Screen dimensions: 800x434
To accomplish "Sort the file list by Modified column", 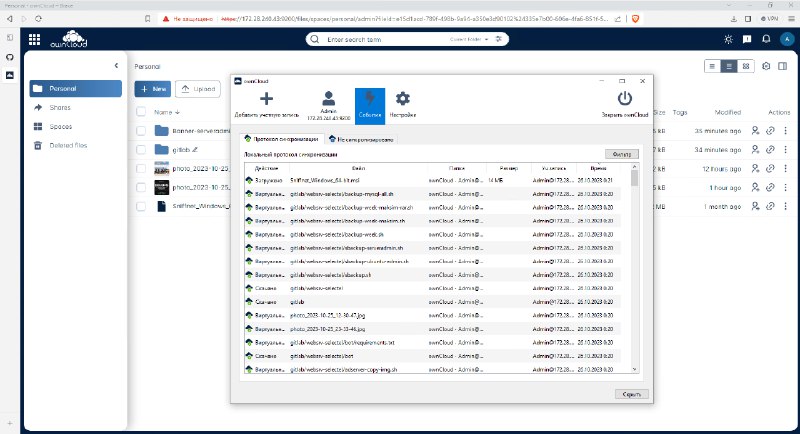I will click(728, 112).
